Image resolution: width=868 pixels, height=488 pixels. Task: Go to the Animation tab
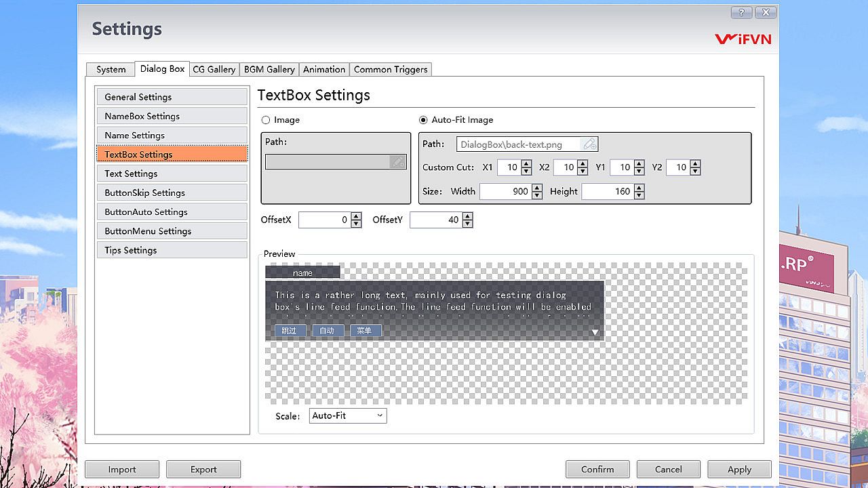pos(324,69)
